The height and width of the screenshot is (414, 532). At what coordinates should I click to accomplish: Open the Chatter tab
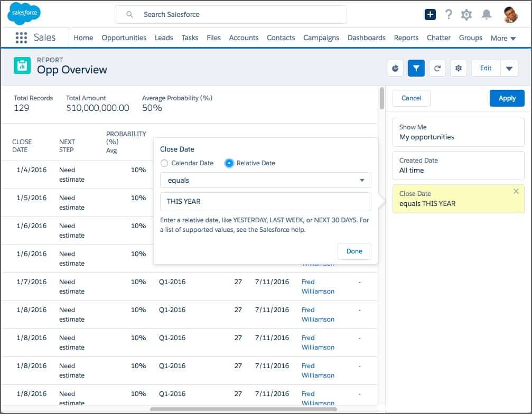pos(438,37)
